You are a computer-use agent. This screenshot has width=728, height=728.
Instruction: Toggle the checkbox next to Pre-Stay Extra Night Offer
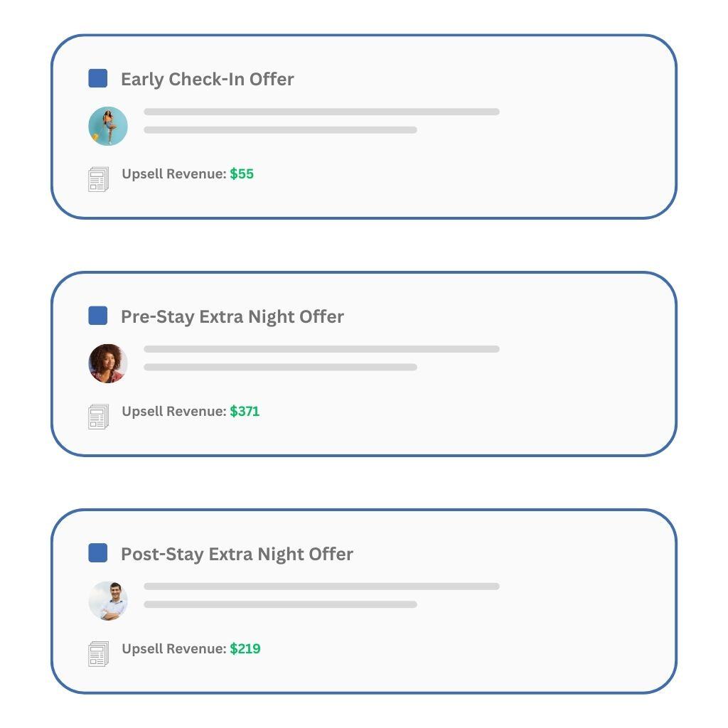click(97, 316)
